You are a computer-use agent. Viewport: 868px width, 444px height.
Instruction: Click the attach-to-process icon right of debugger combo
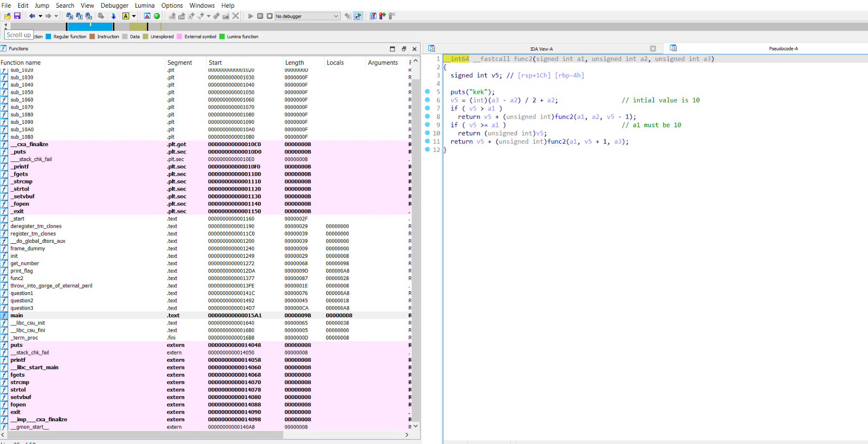point(347,16)
